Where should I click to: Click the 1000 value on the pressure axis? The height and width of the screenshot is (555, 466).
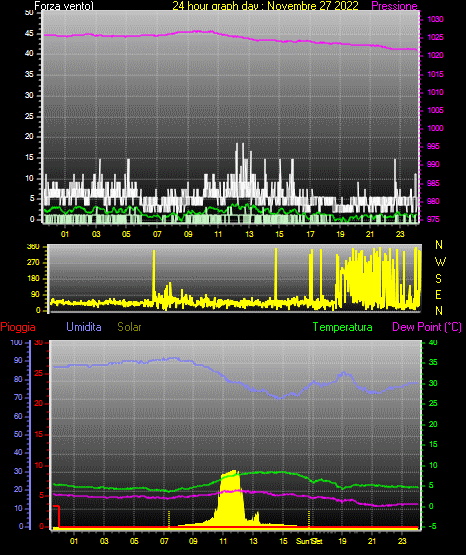pos(435,128)
